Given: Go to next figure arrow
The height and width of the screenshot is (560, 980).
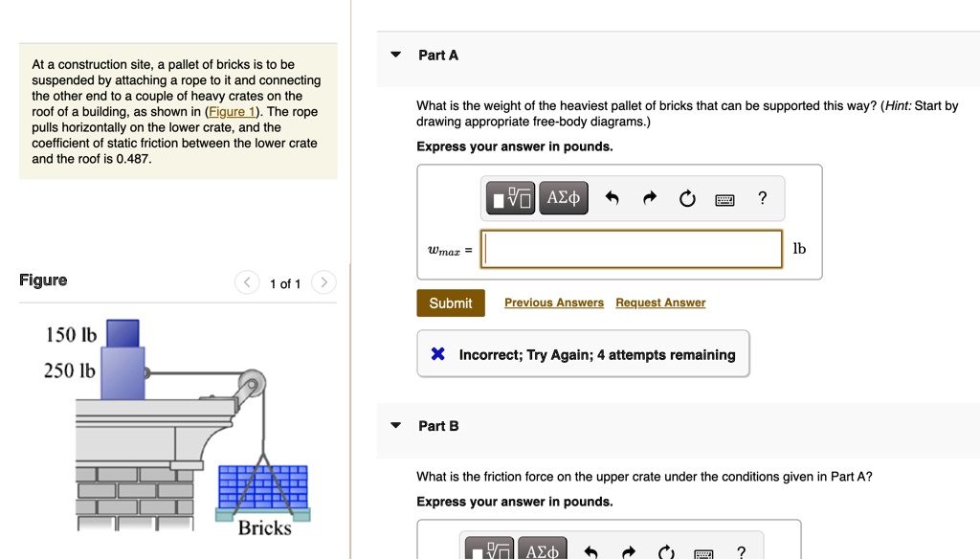Looking at the screenshot, I should (x=323, y=282).
